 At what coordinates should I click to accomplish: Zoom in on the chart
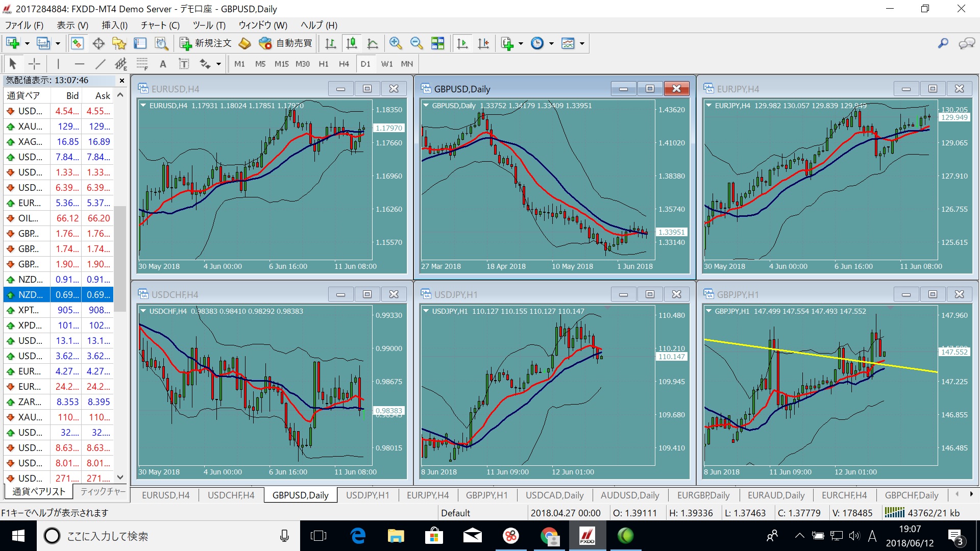(396, 43)
